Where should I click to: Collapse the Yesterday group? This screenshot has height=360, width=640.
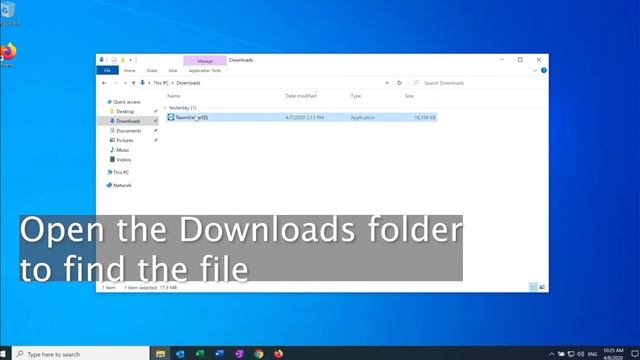(165, 108)
